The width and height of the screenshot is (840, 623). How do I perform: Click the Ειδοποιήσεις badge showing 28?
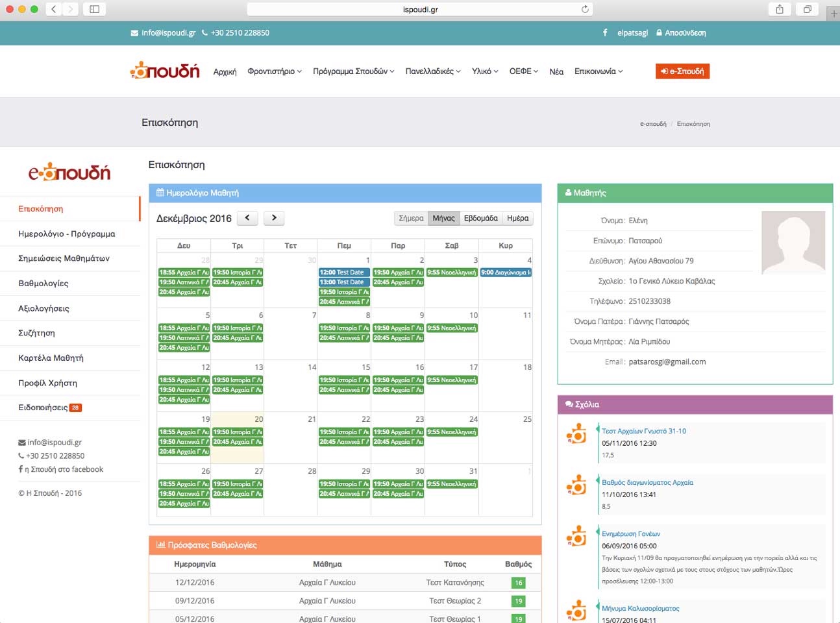(x=75, y=408)
